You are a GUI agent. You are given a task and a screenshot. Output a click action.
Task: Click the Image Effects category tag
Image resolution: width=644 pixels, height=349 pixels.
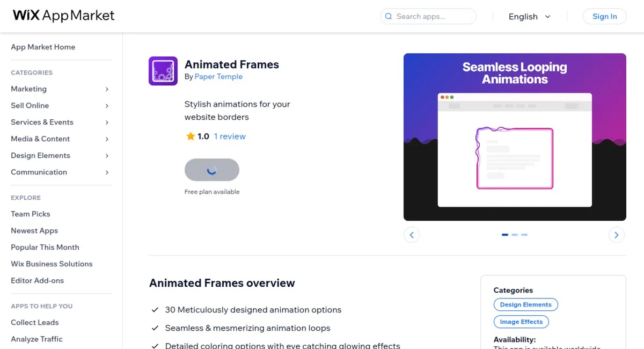tap(521, 322)
